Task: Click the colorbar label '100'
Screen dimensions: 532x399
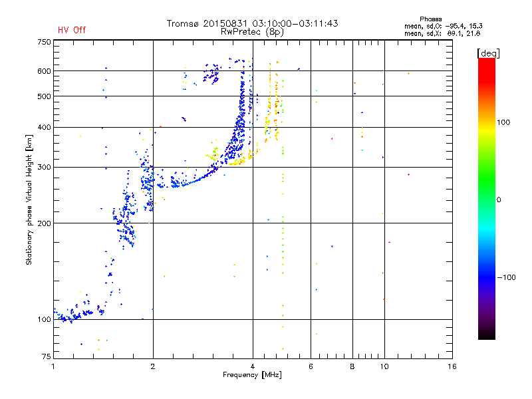Action: click(x=503, y=122)
